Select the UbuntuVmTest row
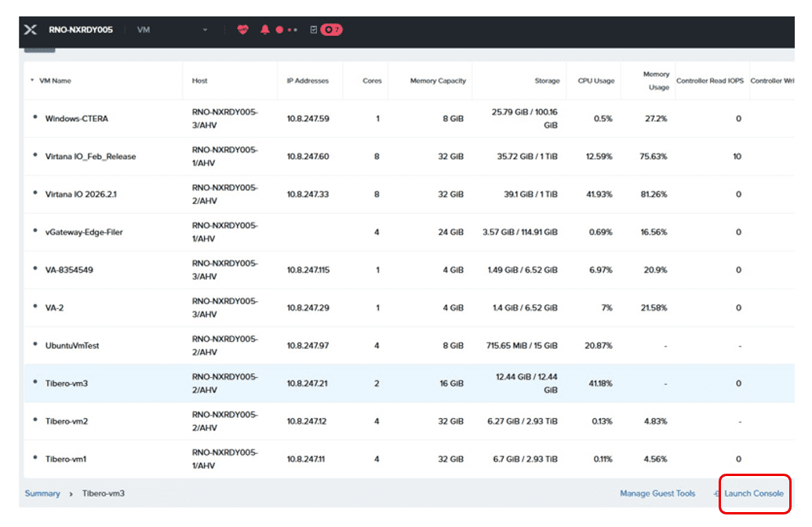This screenshot has height=527, width=812. 409,345
